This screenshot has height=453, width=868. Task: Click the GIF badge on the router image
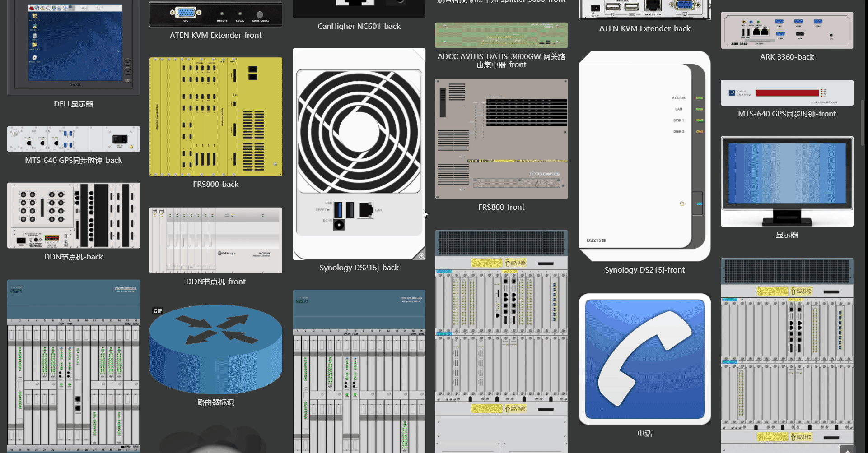(x=158, y=311)
